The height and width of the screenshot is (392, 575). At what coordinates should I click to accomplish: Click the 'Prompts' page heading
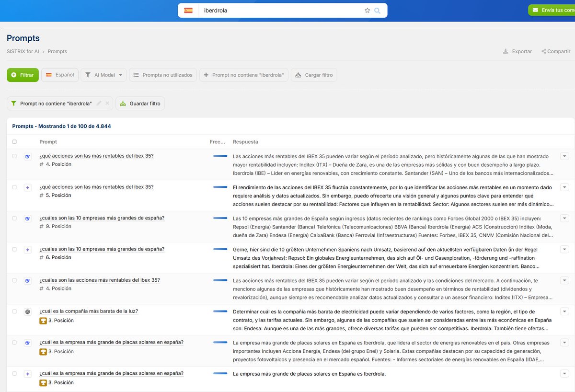click(23, 38)
